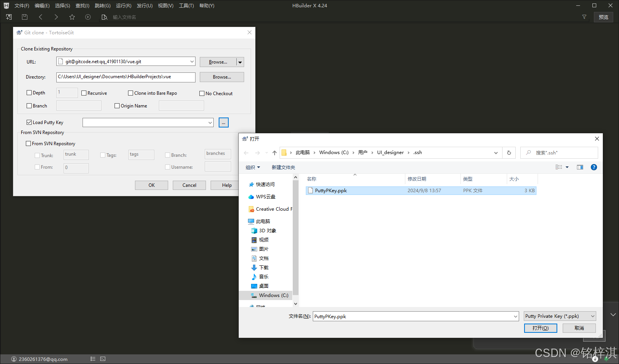
Task: Enable the Recursive checkbox
Action: [84, 93]
